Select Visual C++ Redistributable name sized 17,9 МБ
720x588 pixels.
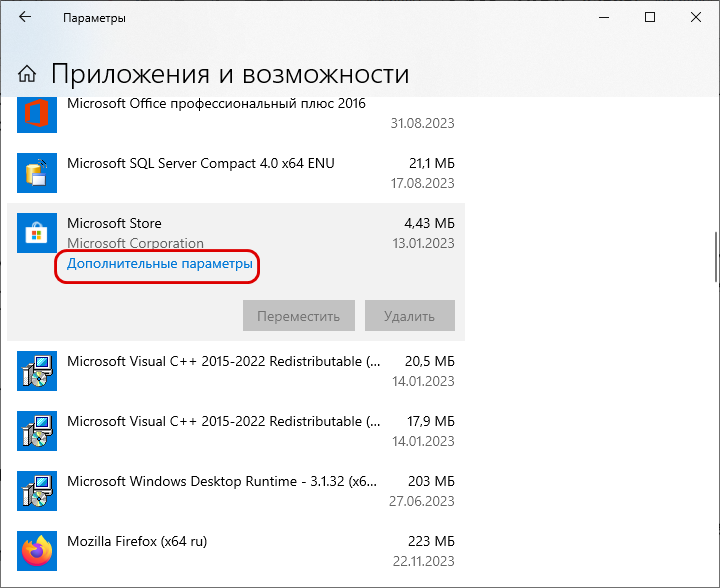point(224,422)
